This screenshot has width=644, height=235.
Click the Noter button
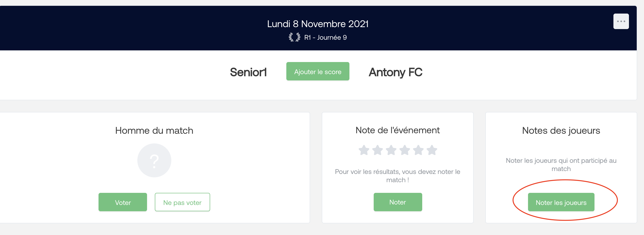tap(397, 202)
